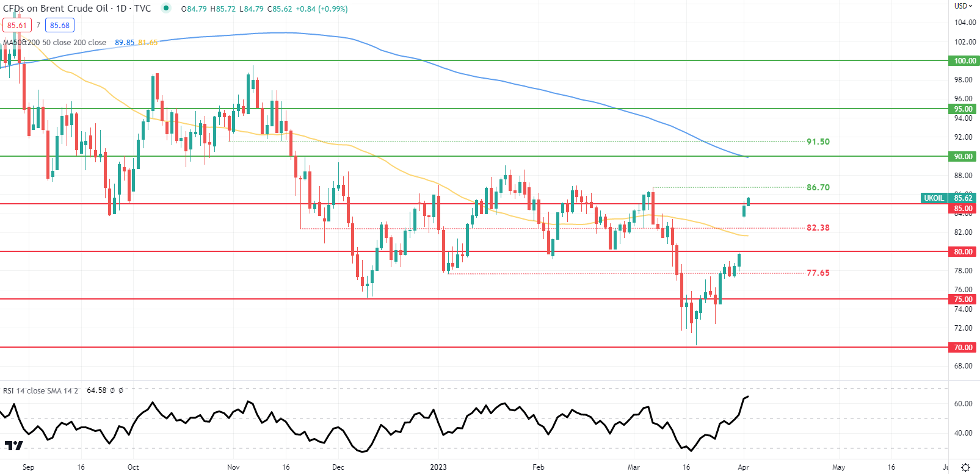Click the RSI 40.00 scale label
Image resolution: width=980 pixels, height=474 pixels.
pyautogui.click(x=964, y=433)
